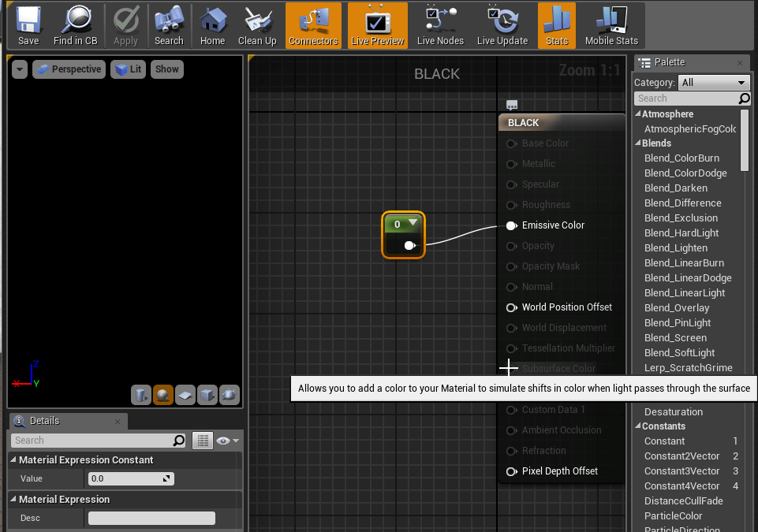The width and height of the screenshot is (758, 532).
Task: Toggle the Live Preview button
Action: coord(377,25)
